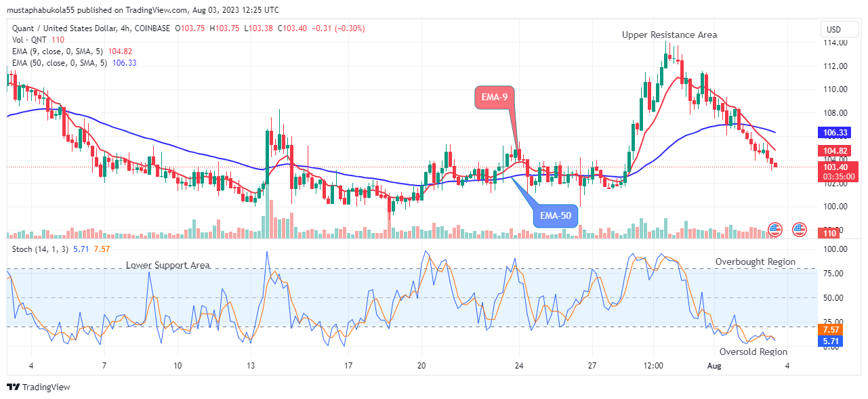Click the Lower Support Area annotation

(x=167, y=265)
